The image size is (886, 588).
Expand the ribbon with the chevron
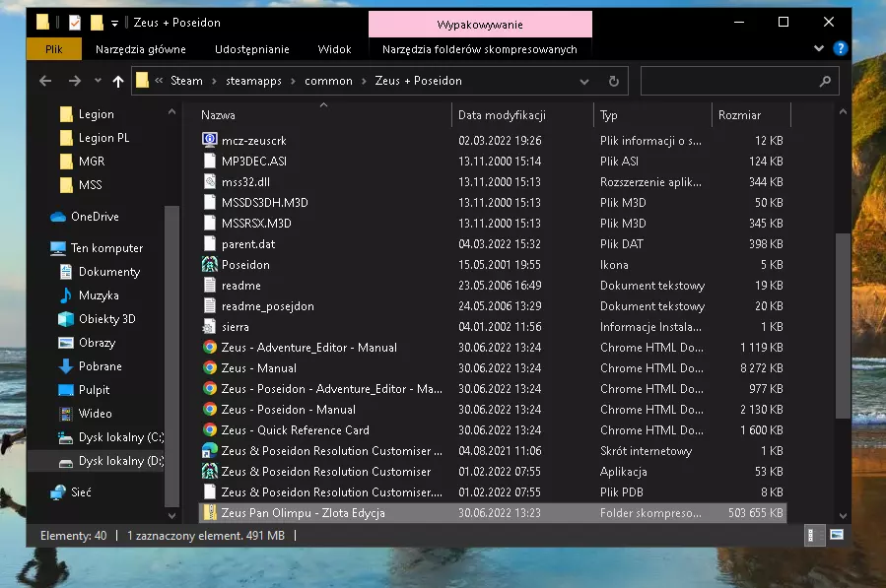(x=819, y=48)
